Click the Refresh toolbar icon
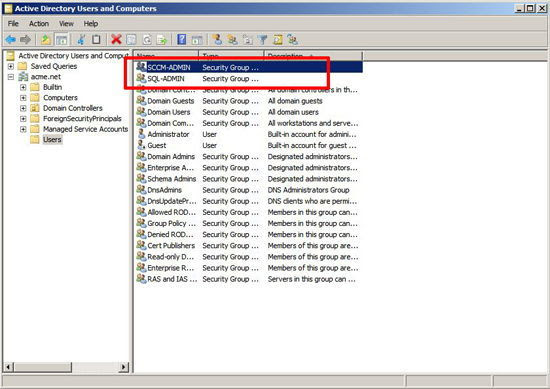Screen dimensions: 550x389 click(147, 40)
